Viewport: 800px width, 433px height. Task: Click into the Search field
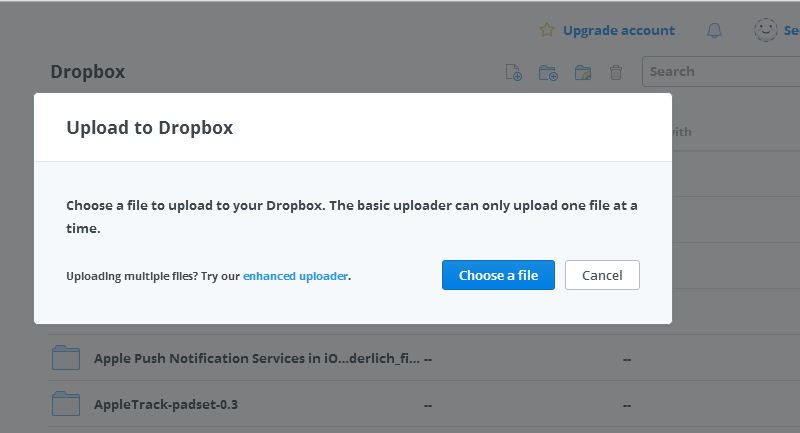(x=720, y=71)
